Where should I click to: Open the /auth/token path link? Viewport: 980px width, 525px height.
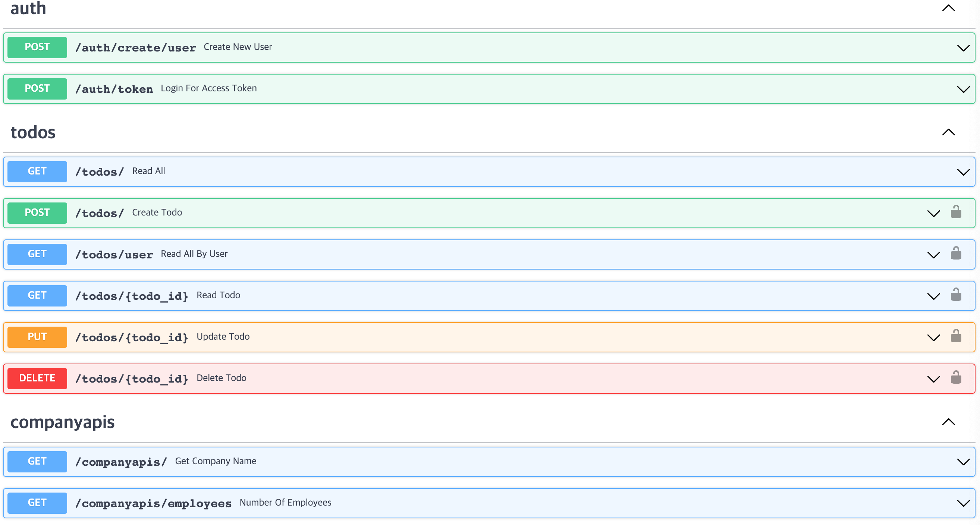pos(114,89)
